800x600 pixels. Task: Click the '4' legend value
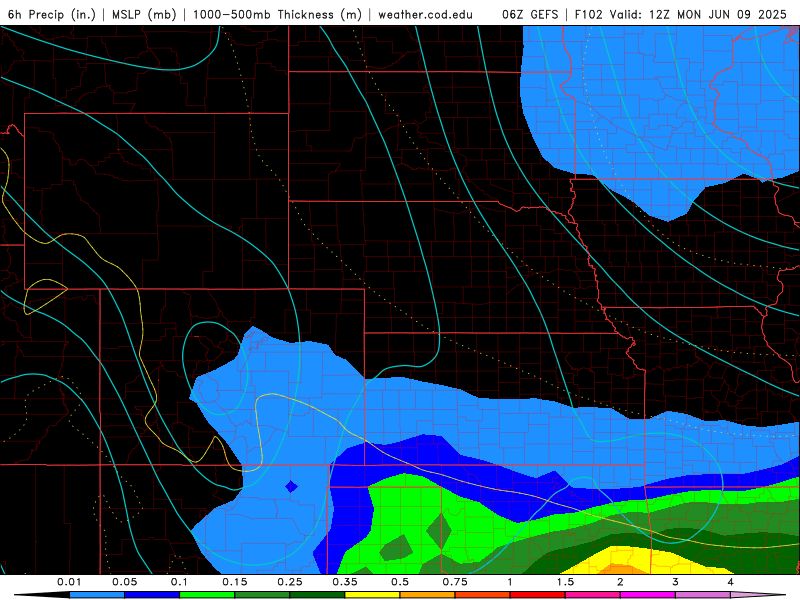point(731,582)
